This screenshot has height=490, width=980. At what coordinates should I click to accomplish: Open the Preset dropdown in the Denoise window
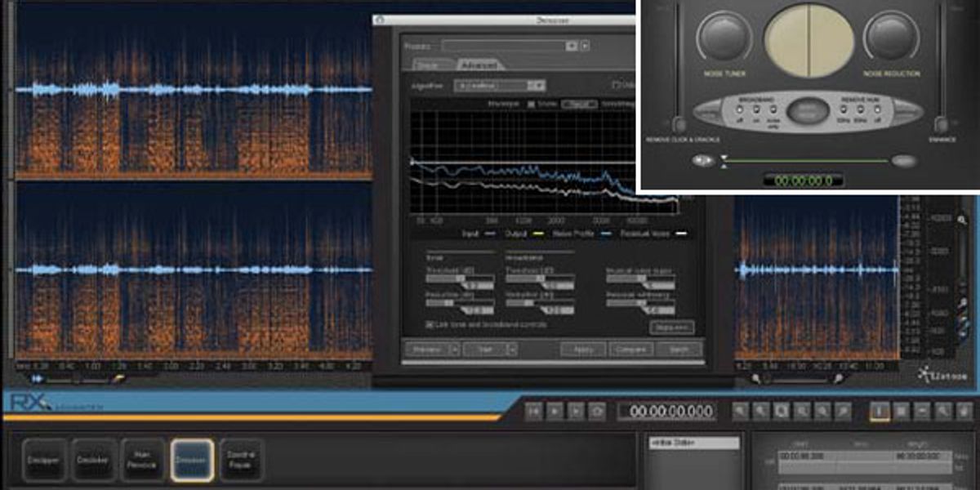(572, 46)
